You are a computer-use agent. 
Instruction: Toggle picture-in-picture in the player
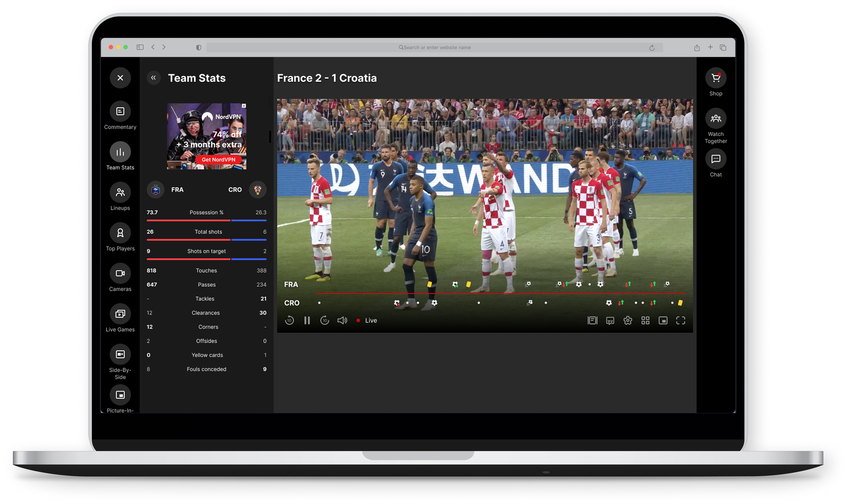coord(663,320)
